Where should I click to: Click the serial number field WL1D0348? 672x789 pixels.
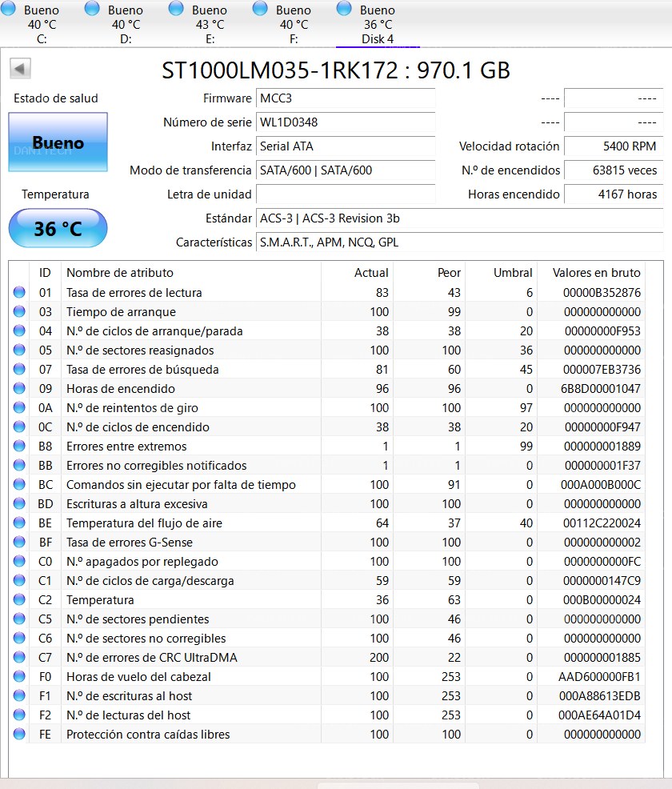click(346, 122)
